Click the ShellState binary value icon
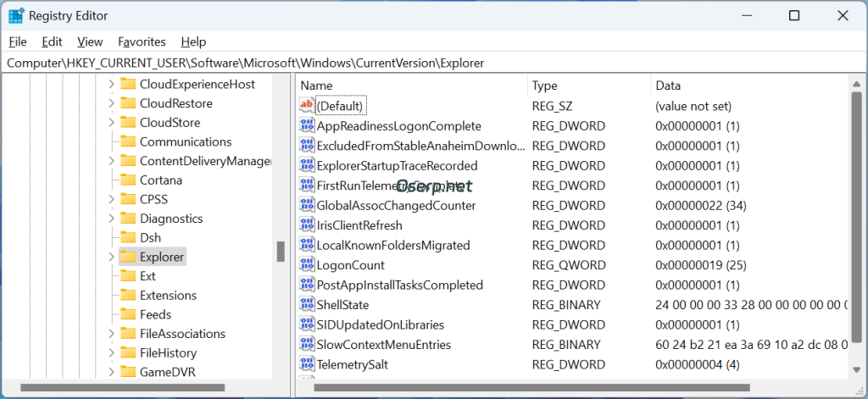Viewport: 868px width, 399px height. 306,305
